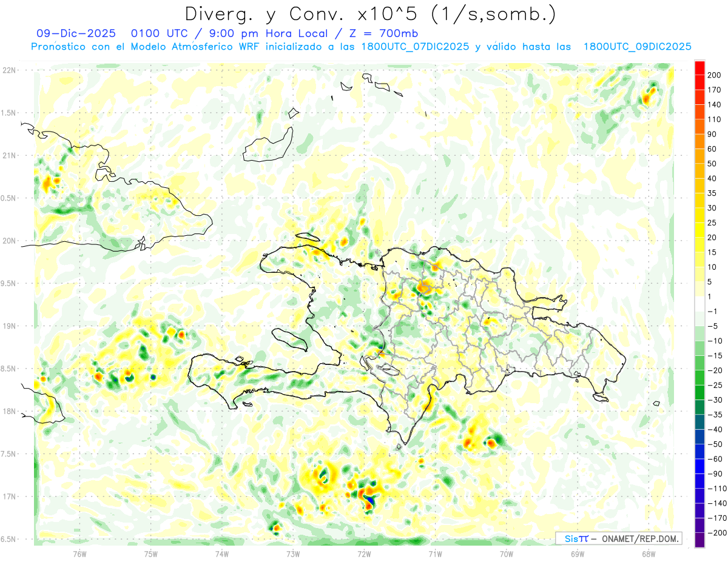The width and height of the screenshot is (728, 562).
Task: Click the color scale value '-90'
Action: tap(714, 473)
